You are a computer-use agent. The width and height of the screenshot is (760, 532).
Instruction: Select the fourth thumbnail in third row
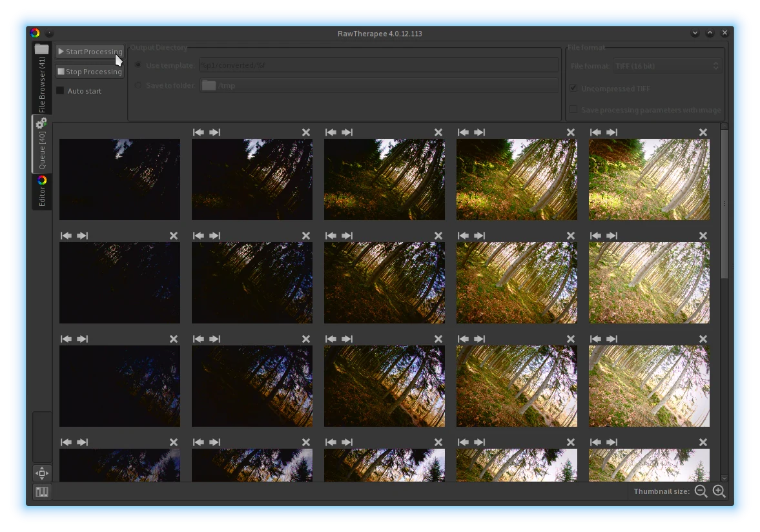[x=517, y=385]
